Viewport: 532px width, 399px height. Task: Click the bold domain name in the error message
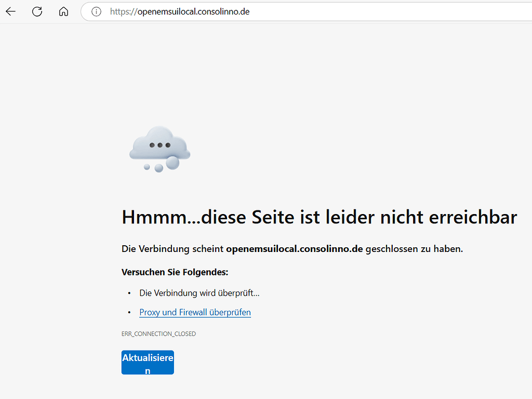tap(294, 248)
